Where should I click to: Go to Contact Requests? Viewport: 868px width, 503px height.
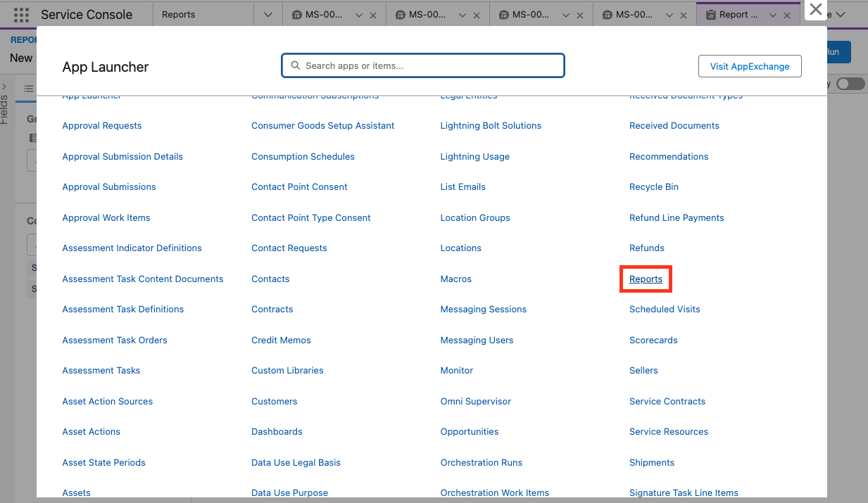point(289,248)
